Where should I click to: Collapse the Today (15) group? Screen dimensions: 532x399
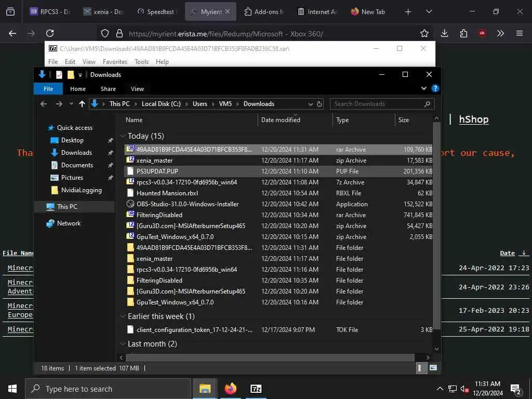click(x=123, y=136)
